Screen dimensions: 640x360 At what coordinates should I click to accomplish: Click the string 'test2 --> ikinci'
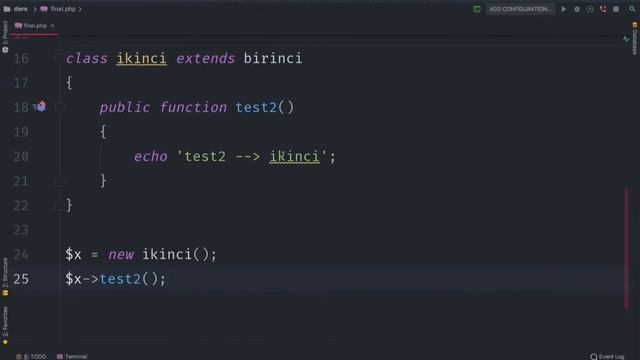click(252, 157)
